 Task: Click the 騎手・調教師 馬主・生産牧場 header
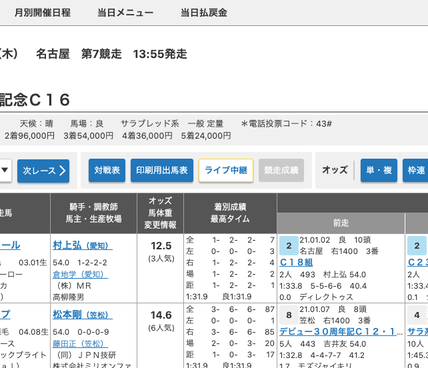(x=94, y=213)
